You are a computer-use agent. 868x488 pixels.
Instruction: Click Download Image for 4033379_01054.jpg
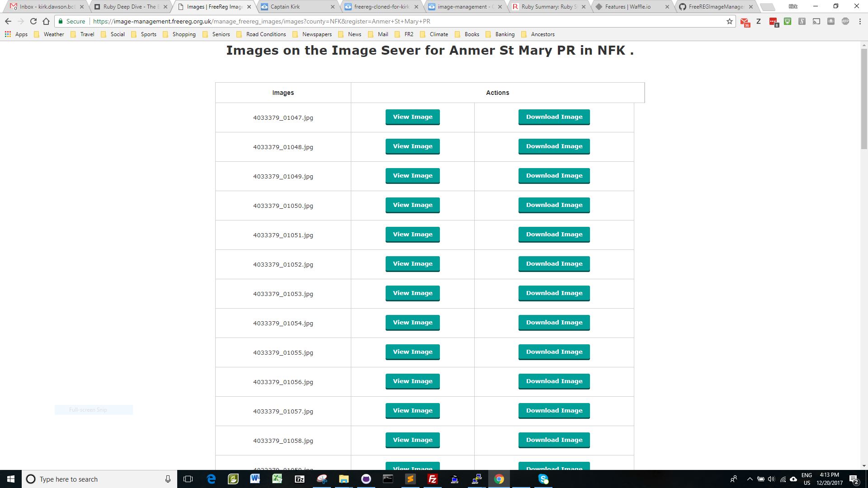point(554,322)
